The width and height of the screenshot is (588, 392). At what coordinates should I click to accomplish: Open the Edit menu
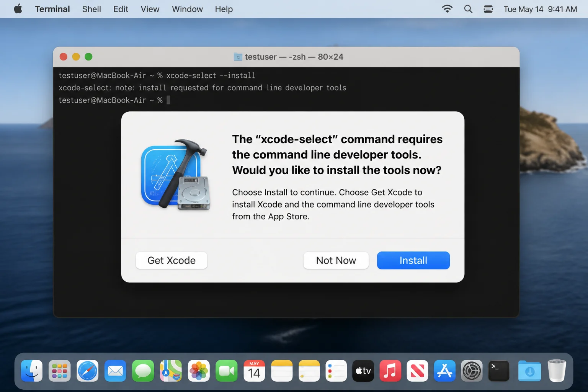coord(121,9)
